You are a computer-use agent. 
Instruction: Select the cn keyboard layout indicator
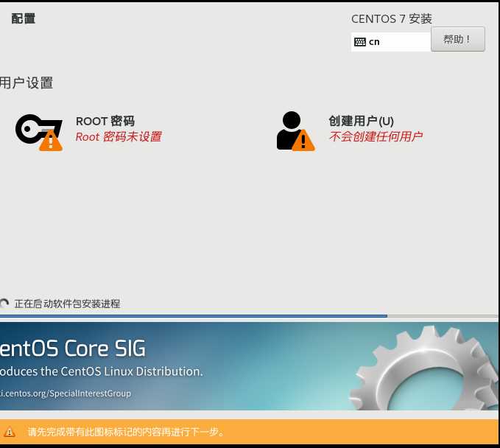tap(391, 42)
